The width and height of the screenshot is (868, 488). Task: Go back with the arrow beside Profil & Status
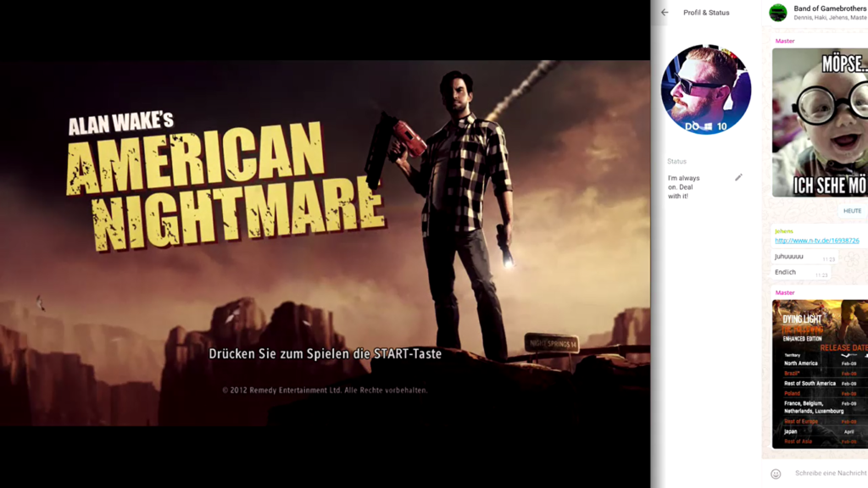(x=665, y=12)
